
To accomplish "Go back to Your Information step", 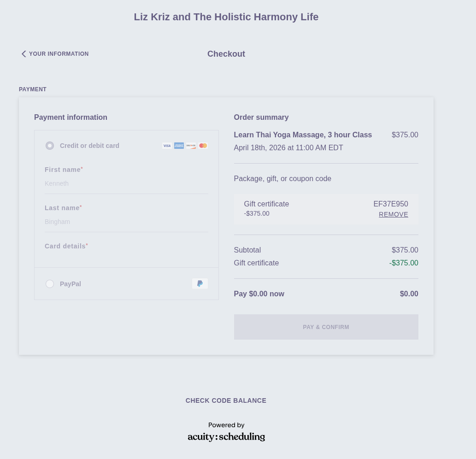I will coord(59,54).
